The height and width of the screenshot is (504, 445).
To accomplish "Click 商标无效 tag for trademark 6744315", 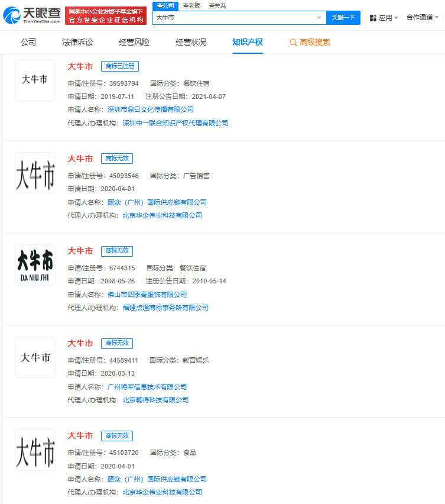I will (117, 251).
